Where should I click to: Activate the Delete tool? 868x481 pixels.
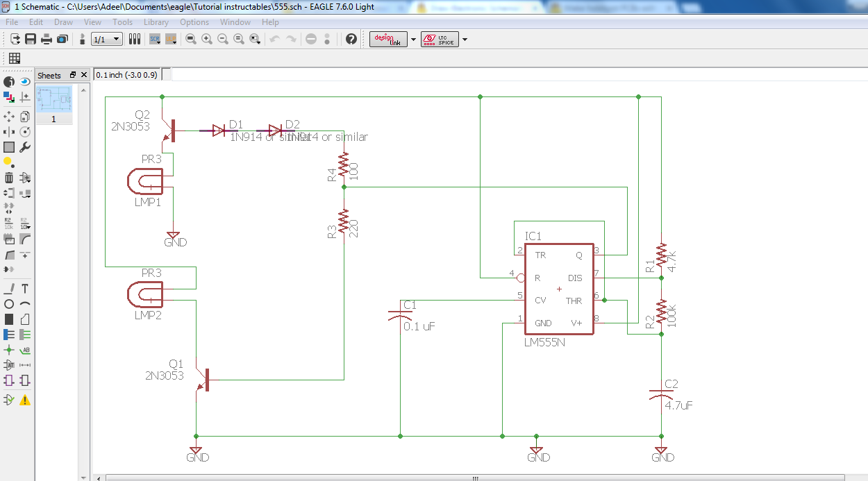click(x=8, y=177)
